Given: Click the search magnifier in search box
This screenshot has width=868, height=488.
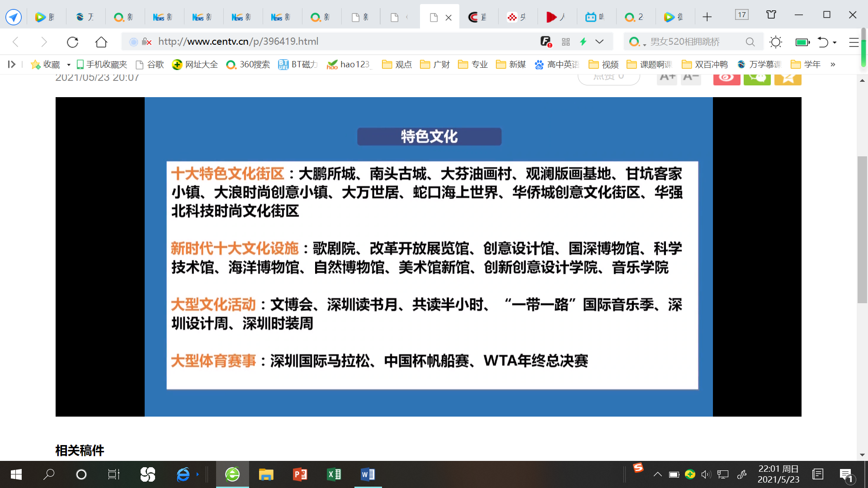Looking at the screenshot, I should coord(750,42).
